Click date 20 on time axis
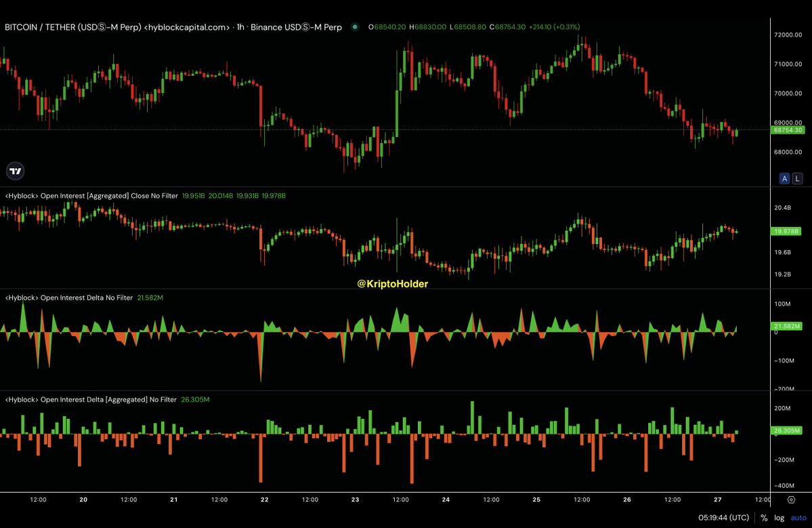 [83, 500]
